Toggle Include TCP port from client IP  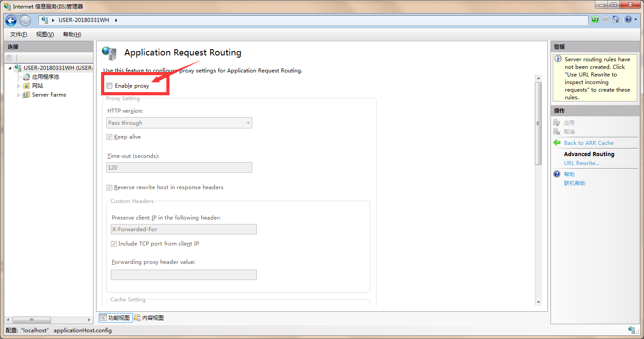click(114, 244)
